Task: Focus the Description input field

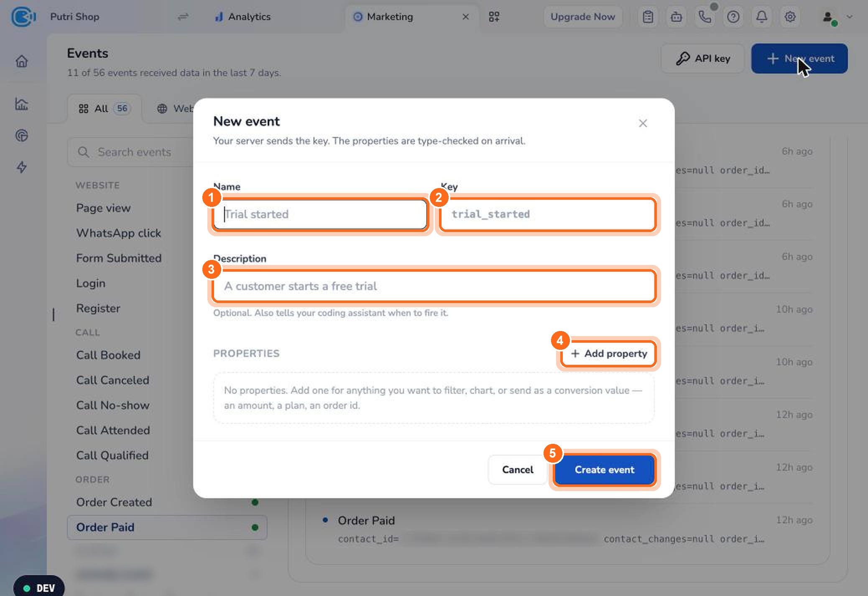Action: 434,286
